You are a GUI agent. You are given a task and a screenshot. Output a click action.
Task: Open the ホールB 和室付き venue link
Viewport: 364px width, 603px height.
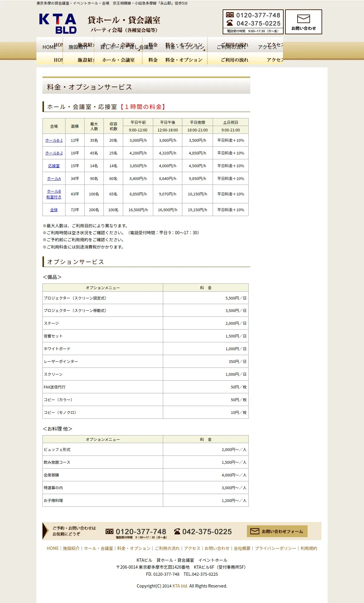tap(54, 194)
